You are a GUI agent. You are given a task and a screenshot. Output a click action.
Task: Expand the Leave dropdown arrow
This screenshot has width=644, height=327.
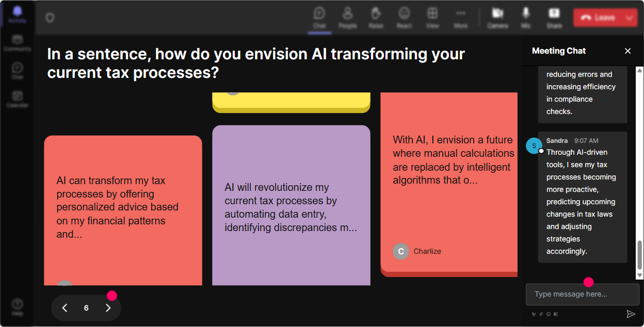pyautogui.click(x=630, y=18)
